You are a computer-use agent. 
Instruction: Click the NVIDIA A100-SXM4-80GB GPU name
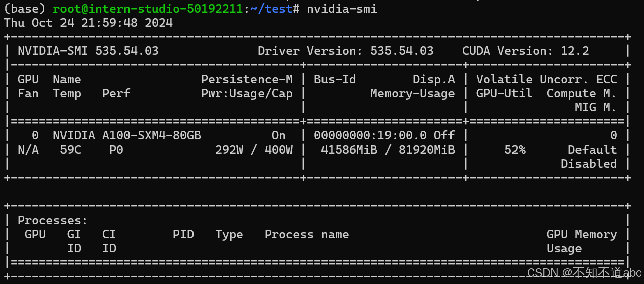127,135
